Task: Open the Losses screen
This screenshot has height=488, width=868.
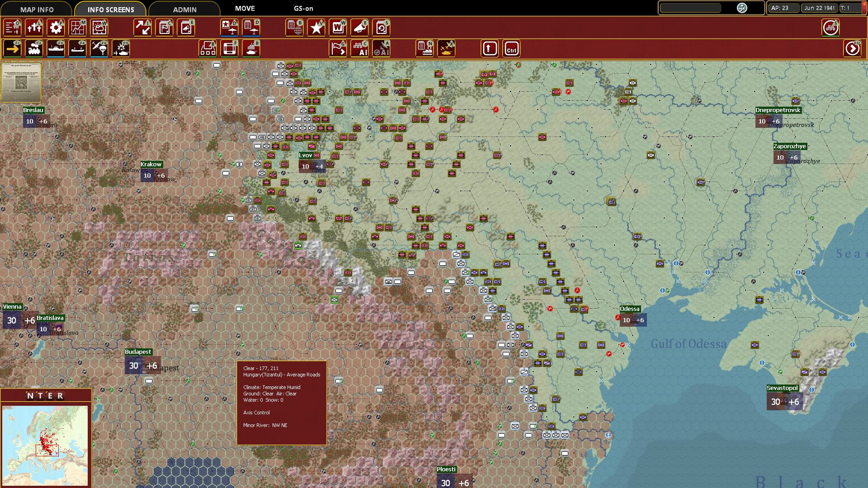Action: (34, 28)
